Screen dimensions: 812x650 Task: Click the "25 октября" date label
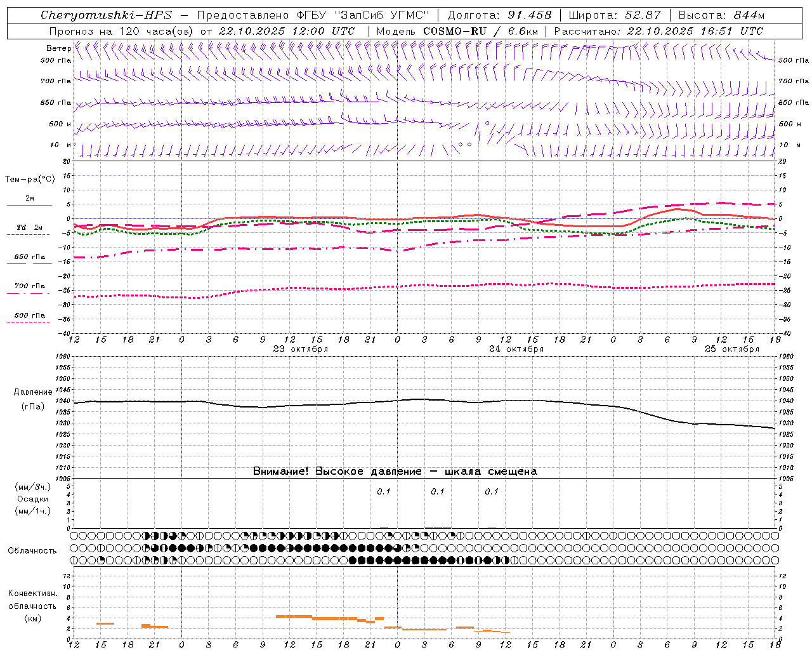tap(732, 349)
